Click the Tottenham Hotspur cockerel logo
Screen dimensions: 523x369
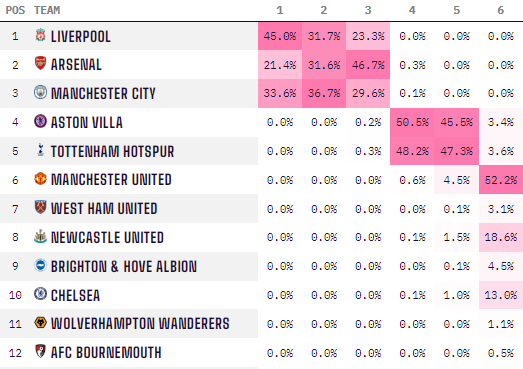pos(40,150)
